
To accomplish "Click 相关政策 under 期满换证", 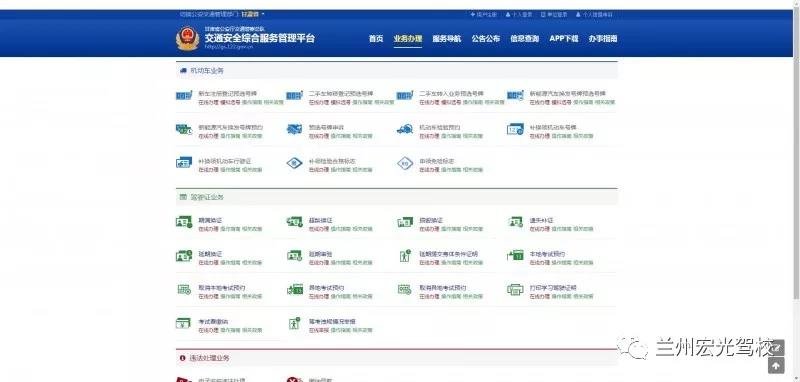I will 252,229.
